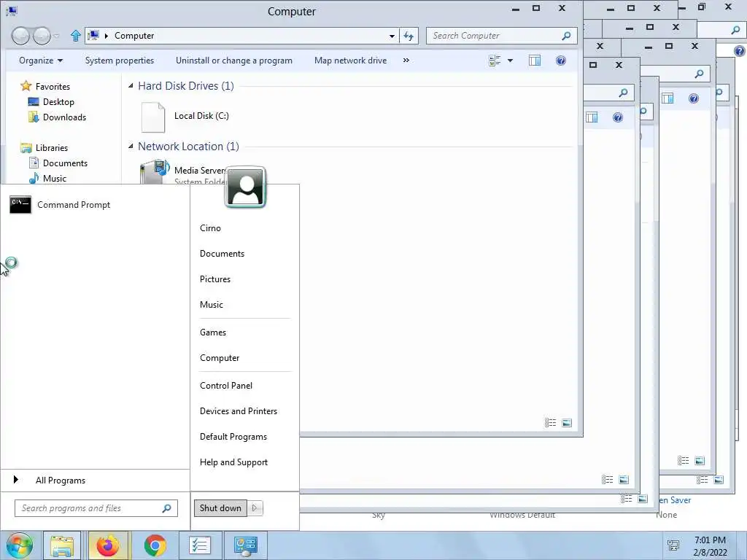This screenshot has height=560, width=747.
Task: Open Default Programs
Action: 233,437
